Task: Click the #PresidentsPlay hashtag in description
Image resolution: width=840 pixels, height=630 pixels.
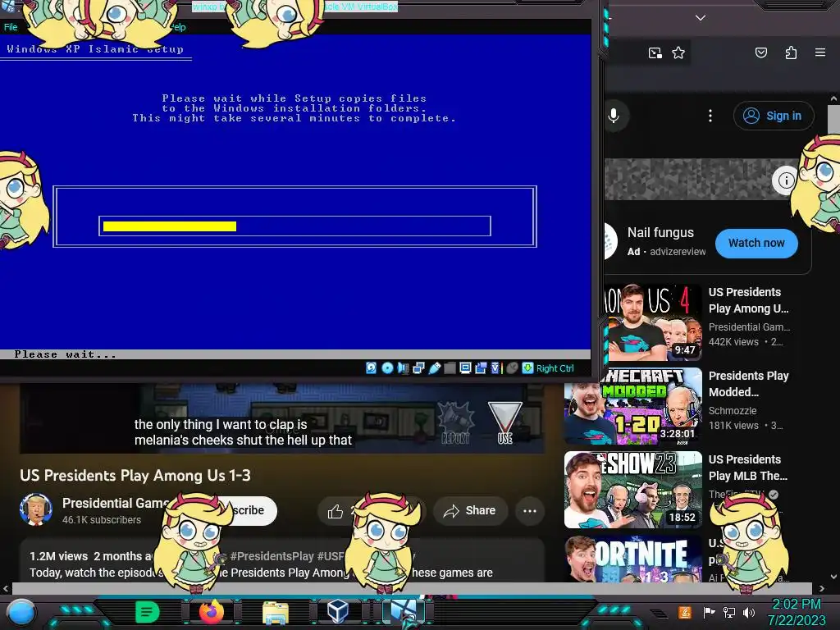Action: [x=272, y=556]
